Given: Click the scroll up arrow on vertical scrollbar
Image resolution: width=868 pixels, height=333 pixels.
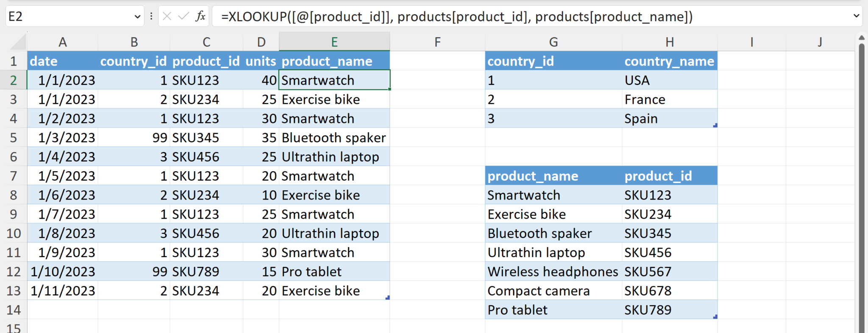Looking at the screenshot, I should point(861,38).
